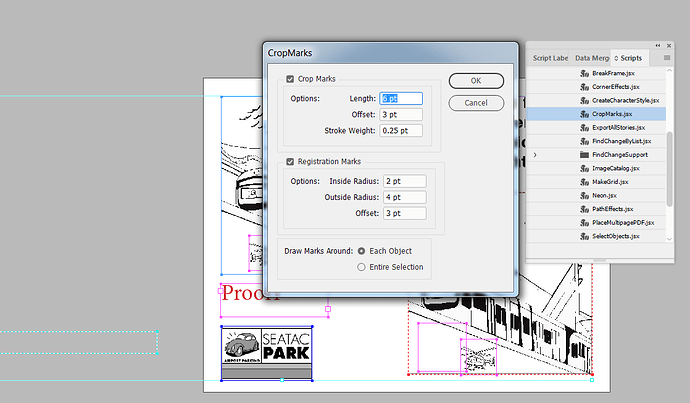Select CreateCharacterStyle.jsx script name
The width and height of the screenshot is (690, 403).
point(625,101)
